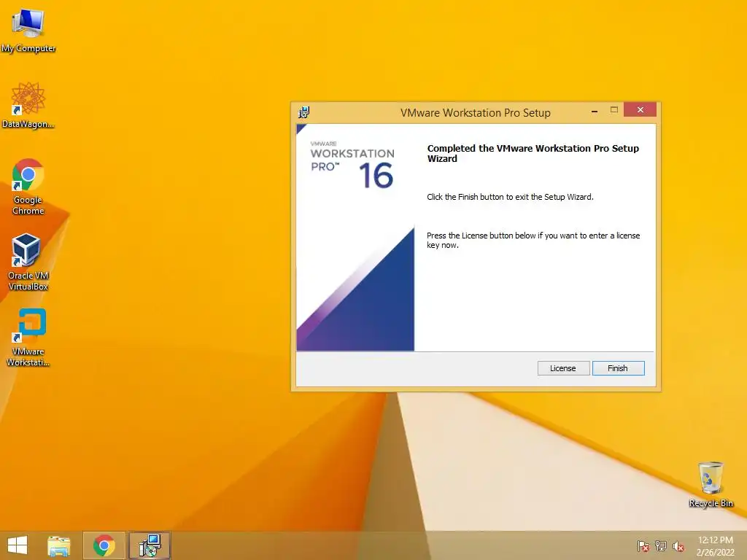Click the disabled maximize button in Setup window
The width and height of the screenshot is (747, 560).
(614, 109)
